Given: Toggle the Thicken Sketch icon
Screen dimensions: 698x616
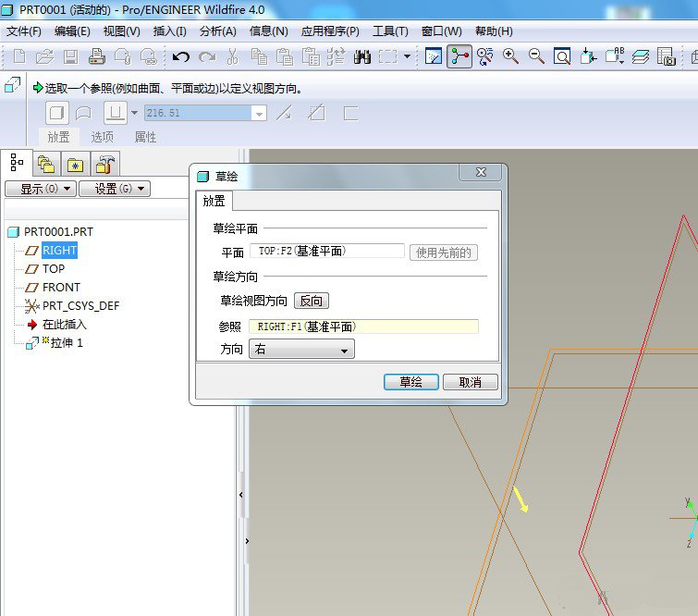Looking at the screenshot, I should pos(350,113).
